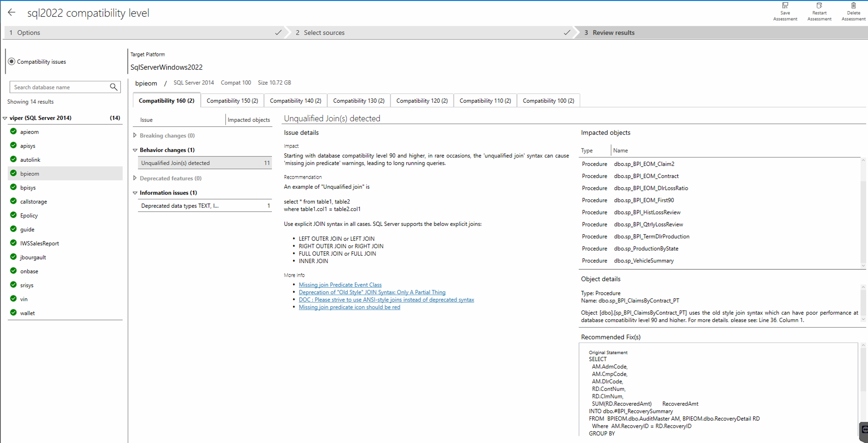This screenshot has height=443, width=868.
Task: Expand the Deprecated features group
Action: [x=135, y=178]
